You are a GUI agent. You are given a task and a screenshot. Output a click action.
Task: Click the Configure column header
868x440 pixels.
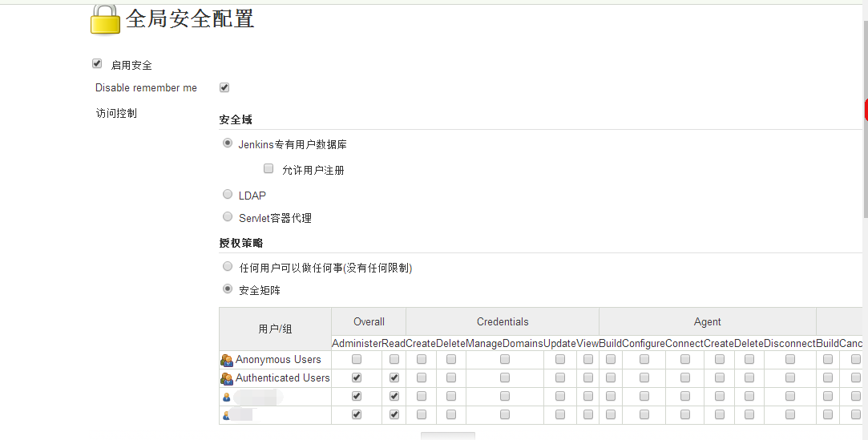644,343
